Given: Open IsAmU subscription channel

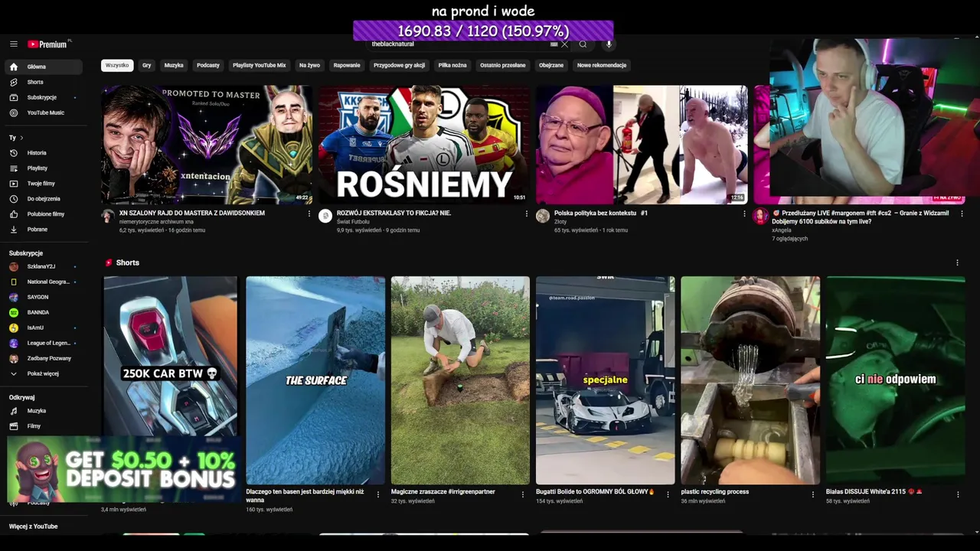Looking at the screenshot, I should (x=43, y=328).
